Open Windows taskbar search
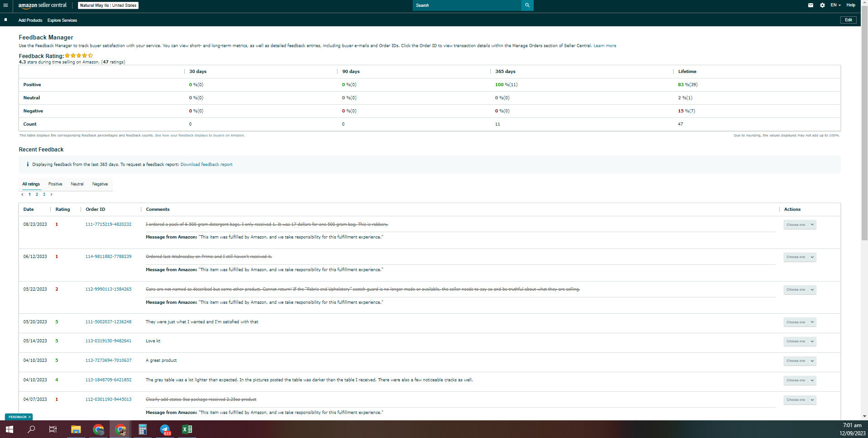Image resolution: width=868 pixels, height=438 pixels. click(31, 429)
